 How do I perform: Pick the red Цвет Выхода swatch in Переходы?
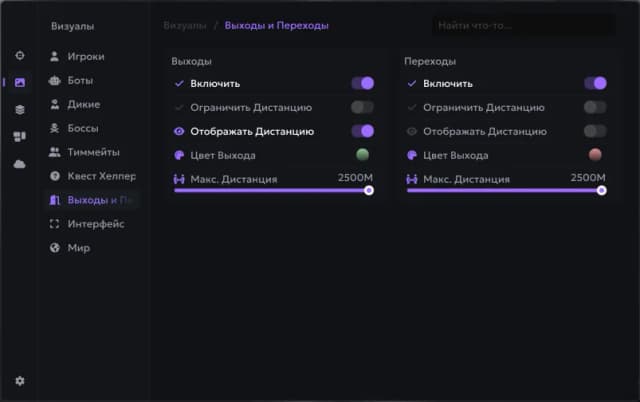tap(595, 155)
